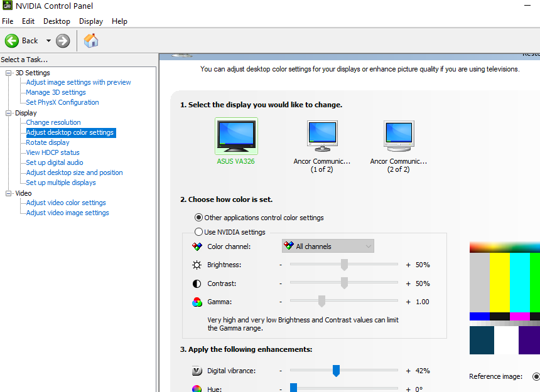Click the Digital vibrance slider handle
540x392 pixels.
click(336, 371)
